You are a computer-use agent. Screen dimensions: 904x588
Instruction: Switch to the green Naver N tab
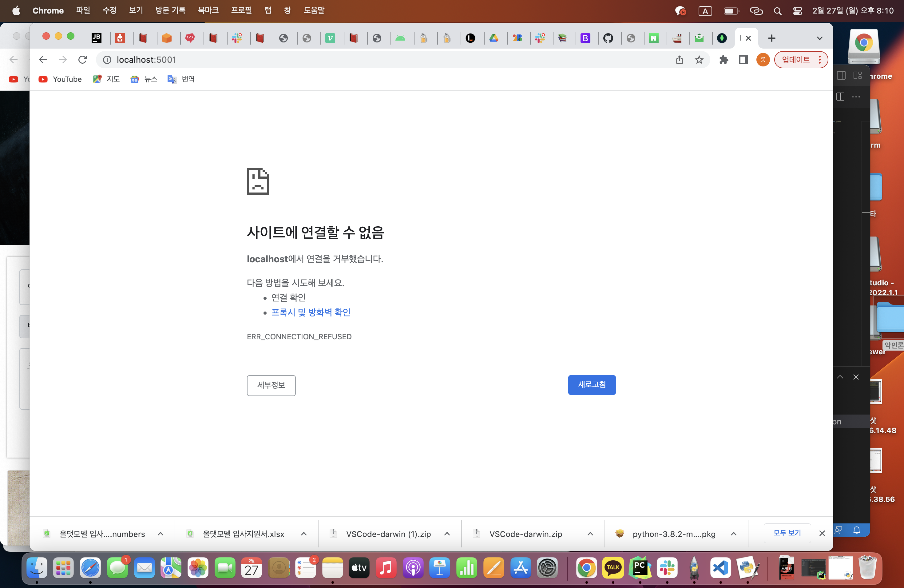(x=654, y=38)
